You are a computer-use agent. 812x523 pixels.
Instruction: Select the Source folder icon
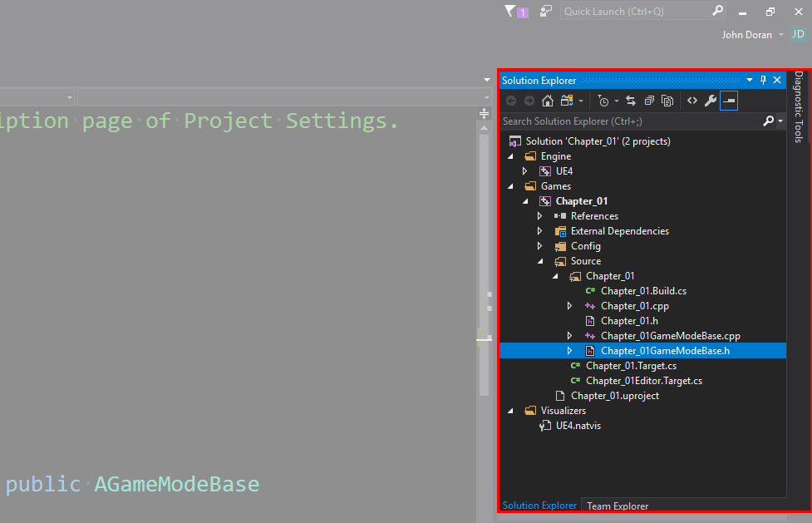pos(560,261)
